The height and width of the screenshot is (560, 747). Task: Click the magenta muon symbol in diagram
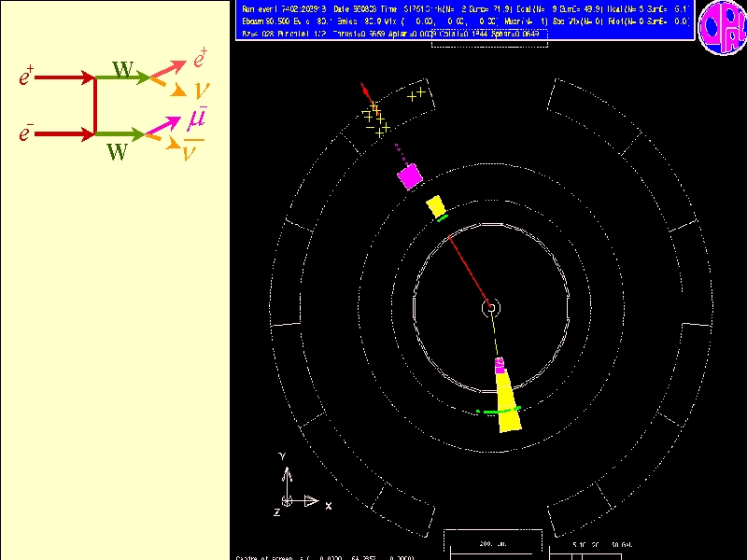[x=197, y=119]
